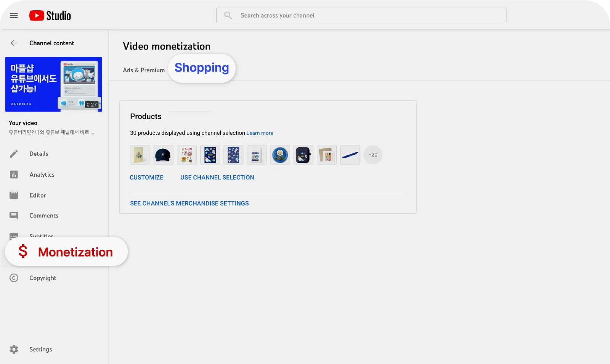Viewport: 610px width, 364px height.
Task: Open See Channel's Merchandise Settings link
Action: coord(189,203)
